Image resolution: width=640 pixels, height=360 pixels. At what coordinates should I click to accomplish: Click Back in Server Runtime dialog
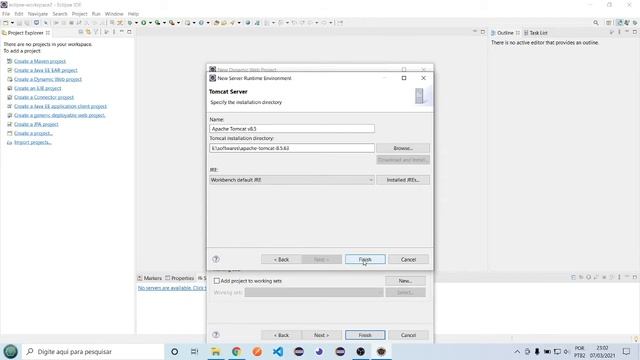tap(281, 259)
